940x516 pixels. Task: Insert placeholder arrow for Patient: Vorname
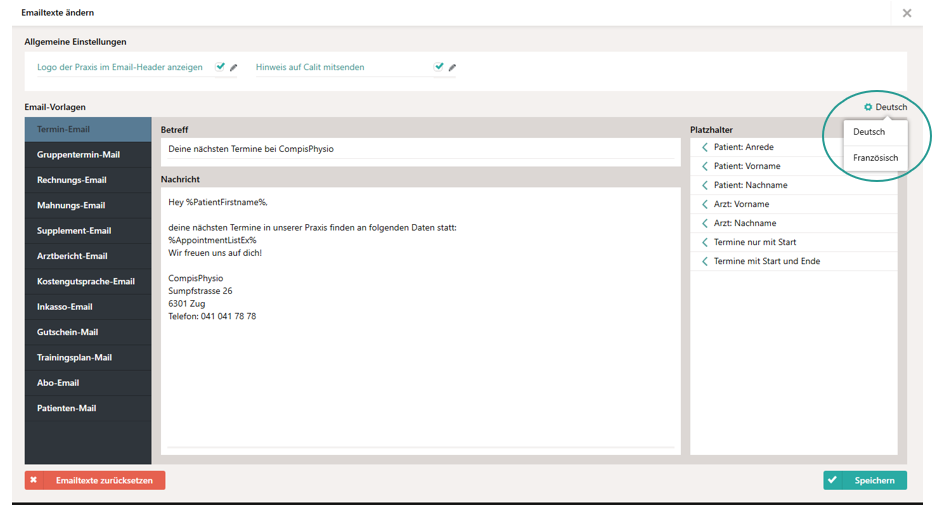tap(705, 166)
